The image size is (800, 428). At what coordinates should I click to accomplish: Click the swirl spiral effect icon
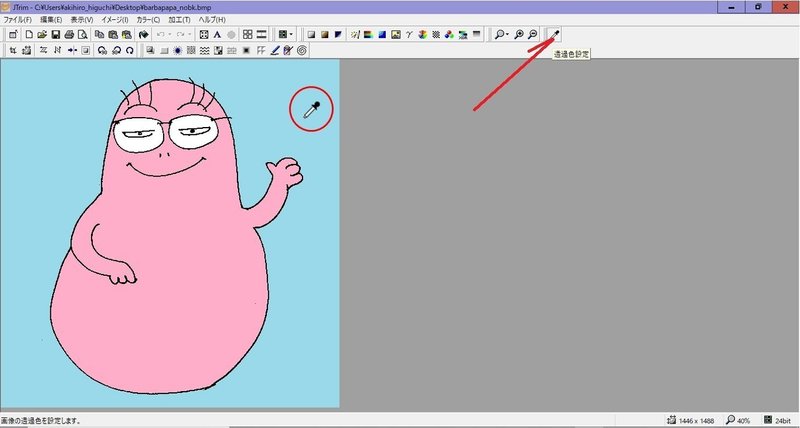tap(302, 50)
